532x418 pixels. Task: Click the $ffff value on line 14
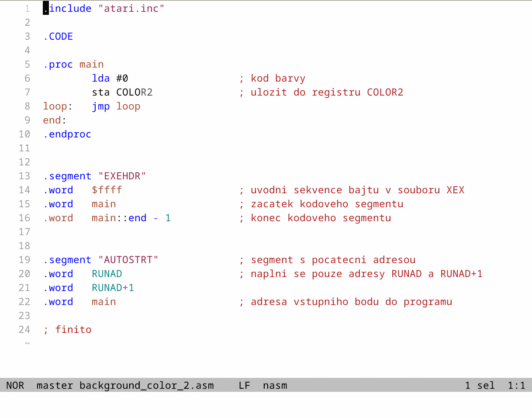(107, 190)
